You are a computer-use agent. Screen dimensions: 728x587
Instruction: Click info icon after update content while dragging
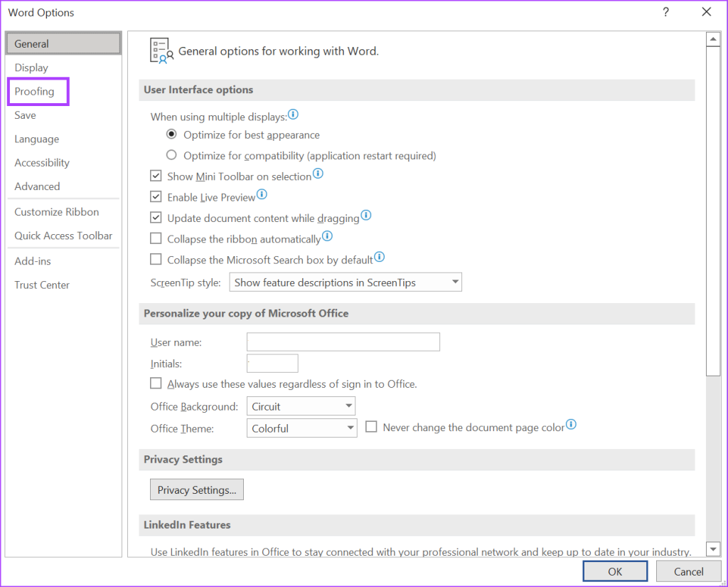[x=365, y=216]
